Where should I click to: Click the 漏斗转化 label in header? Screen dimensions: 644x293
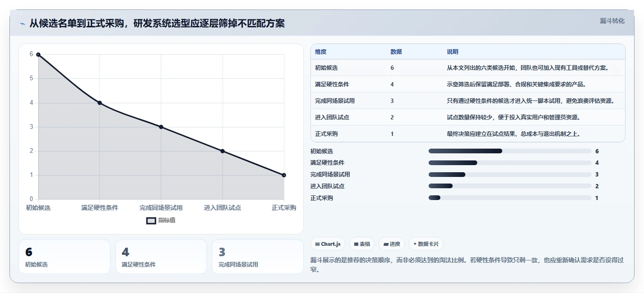pos(612,21)
